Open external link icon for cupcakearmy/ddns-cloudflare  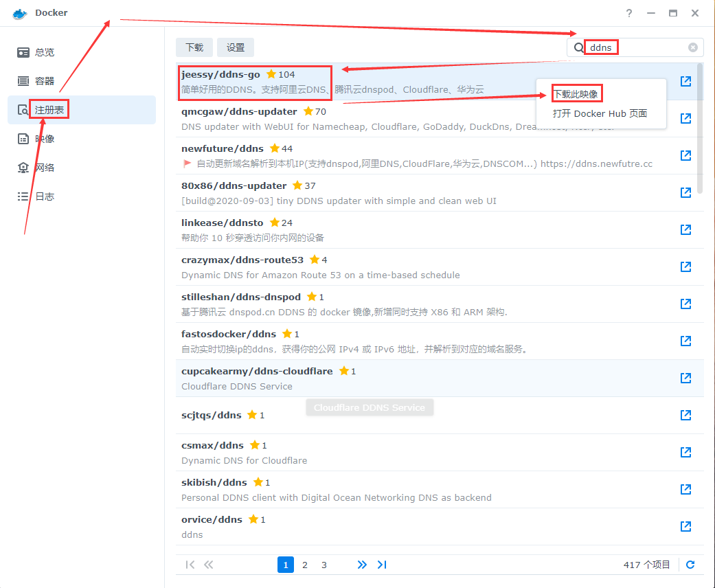coord(685,378)
